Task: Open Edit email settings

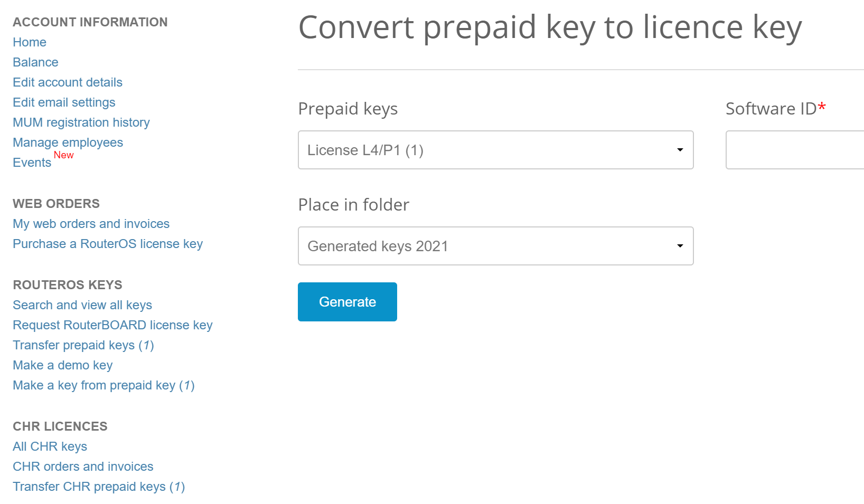Action: (x=64, y=102)
